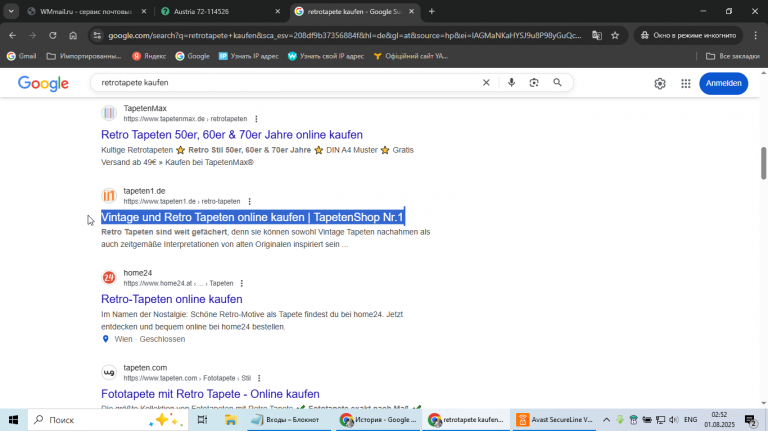
Task: Go back to the previous page
Action: [12, 35]
